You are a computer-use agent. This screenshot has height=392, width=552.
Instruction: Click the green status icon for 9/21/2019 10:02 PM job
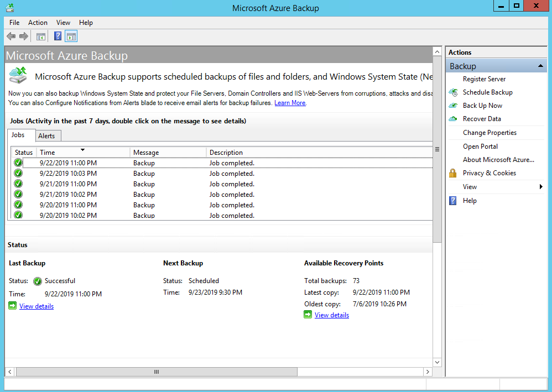[18, 194]
